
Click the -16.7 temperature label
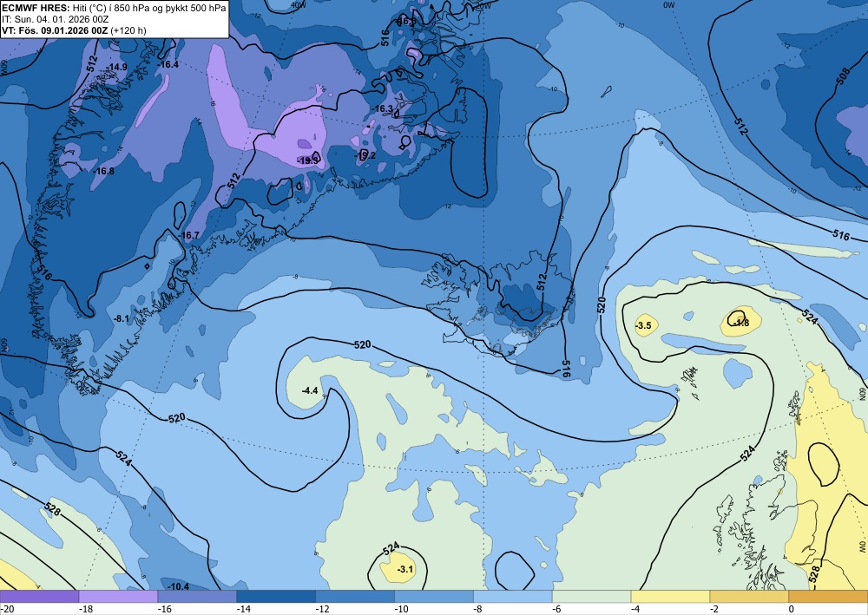tap(188, 235)
